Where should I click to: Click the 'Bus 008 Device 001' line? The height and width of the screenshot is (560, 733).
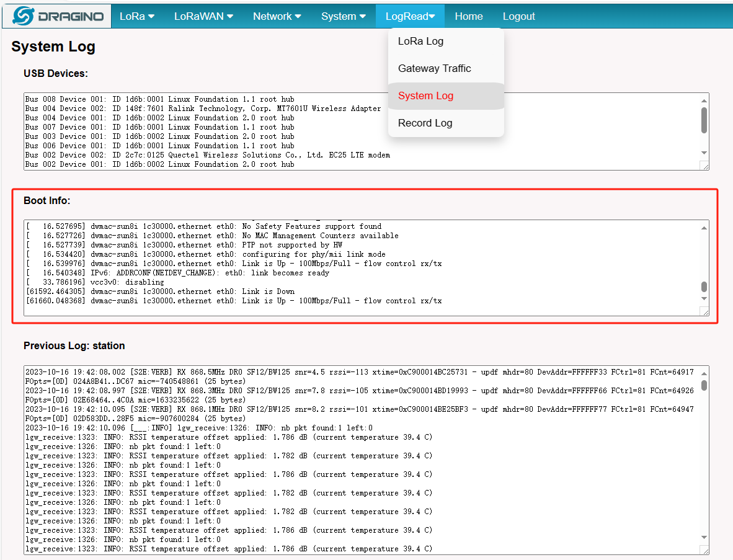pyautogui.click(x=160, y=99)
